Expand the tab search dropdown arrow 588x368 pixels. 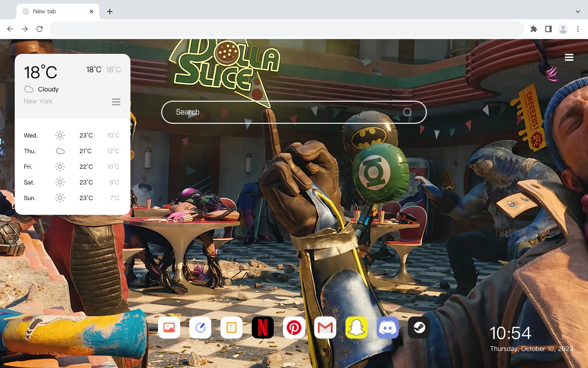coord(578,11)
